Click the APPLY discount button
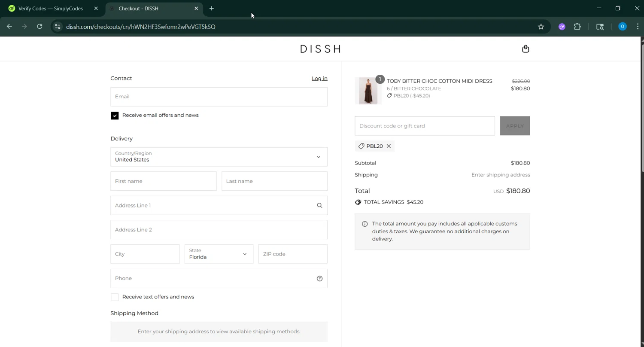The width and height of the screenshot is (644, 347). [515, 126]
